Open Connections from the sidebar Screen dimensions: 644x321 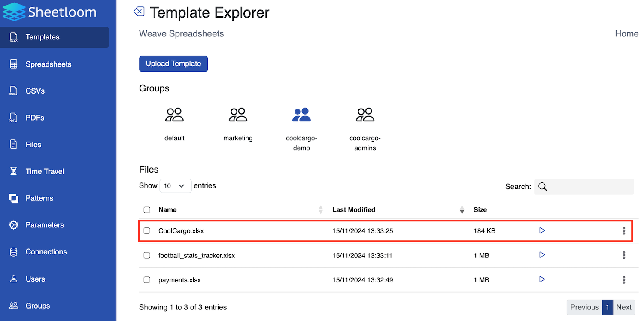pyautogui.click(x=46, y=252)
